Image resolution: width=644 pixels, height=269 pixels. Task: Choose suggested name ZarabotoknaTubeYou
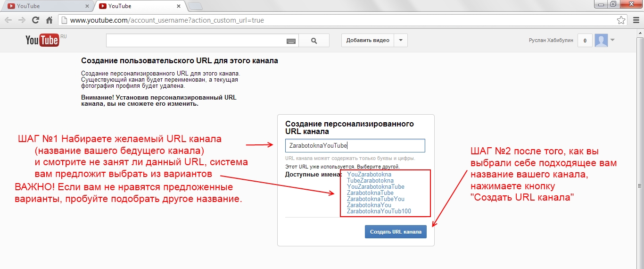[x=376, y=199]
